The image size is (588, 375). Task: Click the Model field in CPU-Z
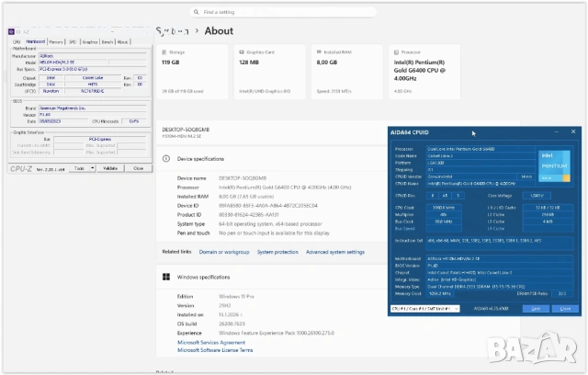pyautogui.click(x=73, y=62)
